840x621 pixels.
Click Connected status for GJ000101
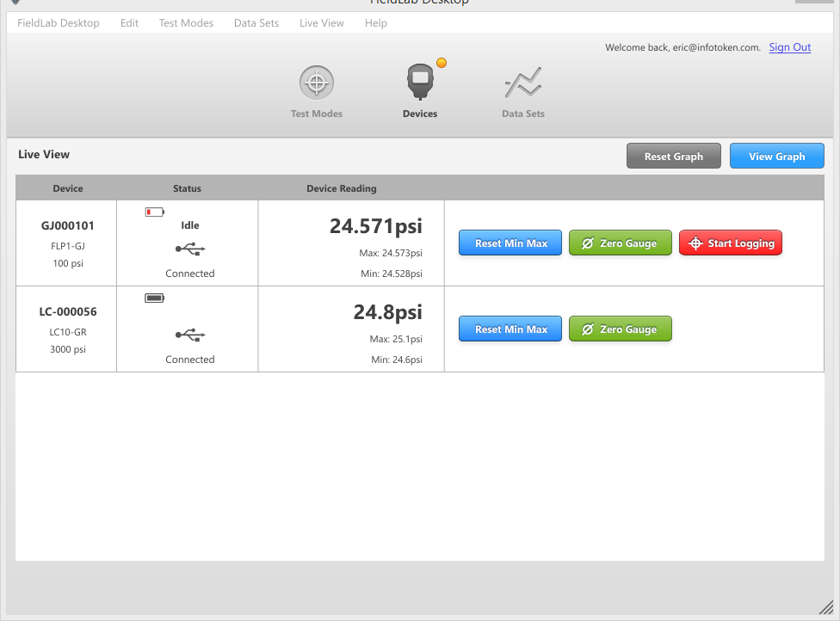tap(189, 274)
